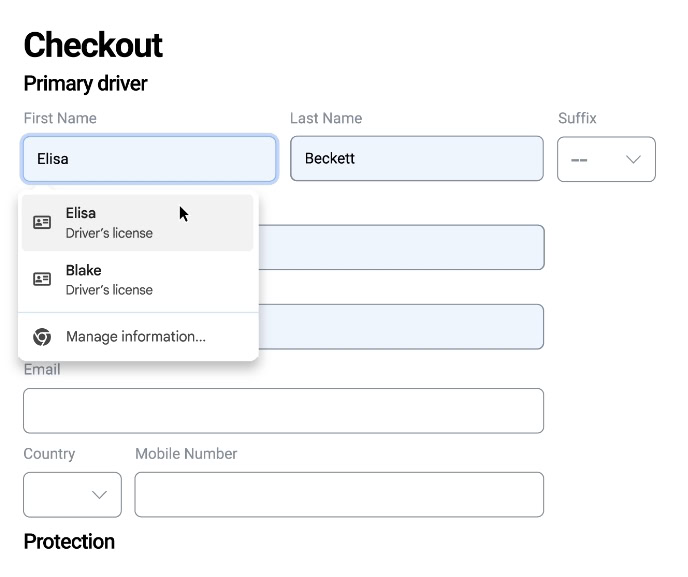
Task: Click into the Email input field
Action: pos(283,411)
